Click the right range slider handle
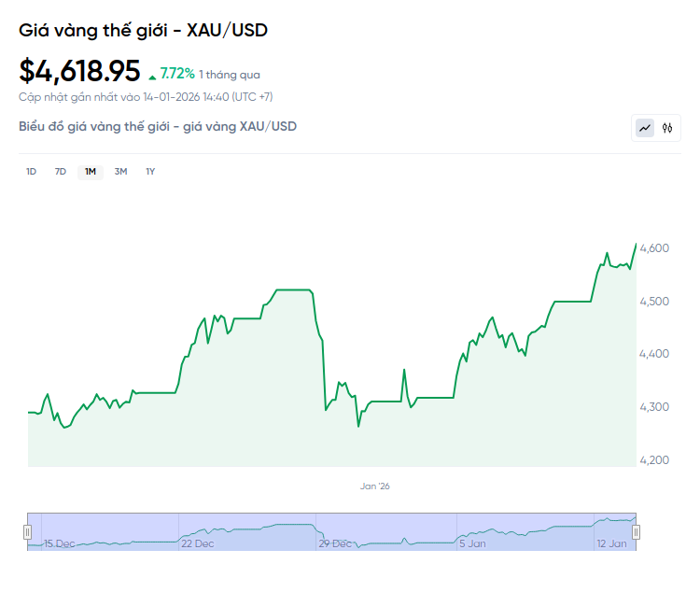700x592 pixels. point(636,532)
